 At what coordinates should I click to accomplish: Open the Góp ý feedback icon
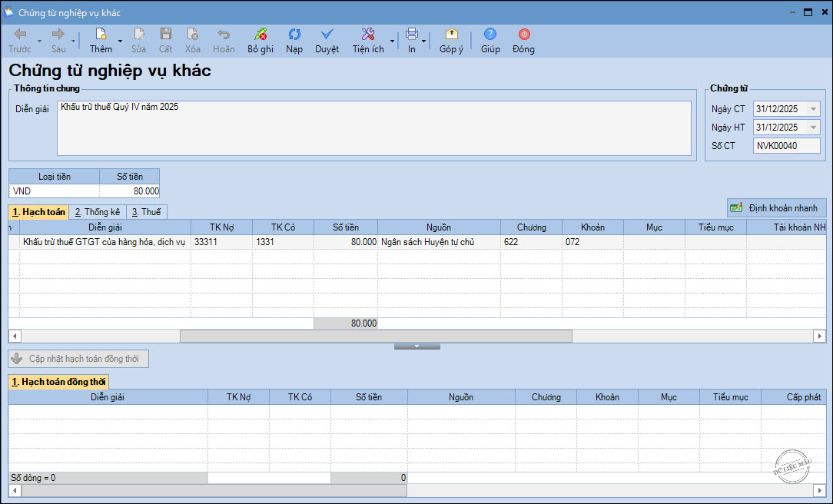[451, 35]
